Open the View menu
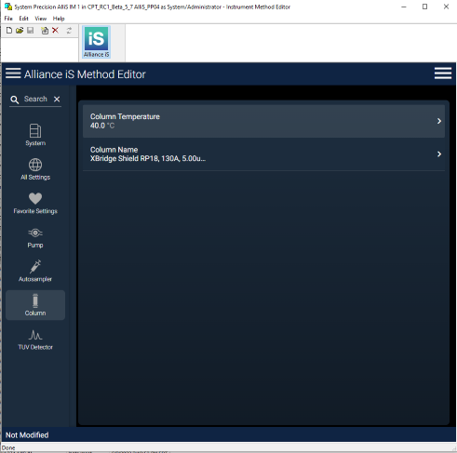The height and width of the screenshot is (453, 457). (41, 18)
